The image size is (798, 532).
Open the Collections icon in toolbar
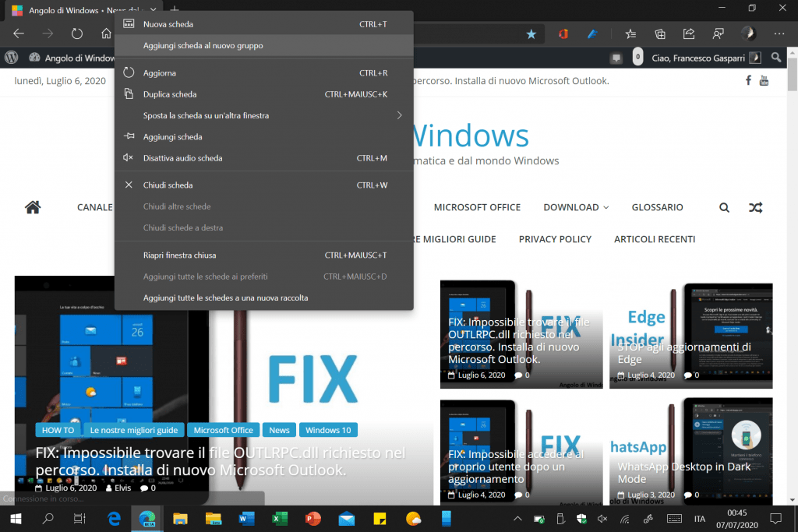660,33
